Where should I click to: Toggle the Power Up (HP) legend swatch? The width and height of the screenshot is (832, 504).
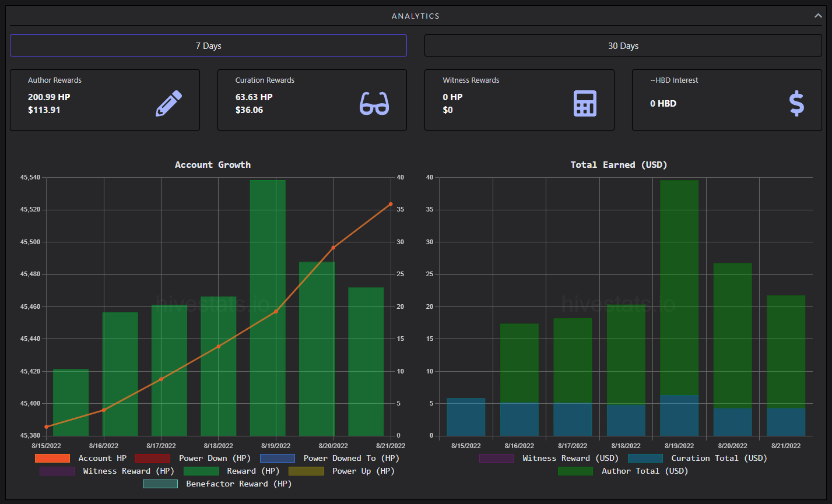tap(306, 471)
